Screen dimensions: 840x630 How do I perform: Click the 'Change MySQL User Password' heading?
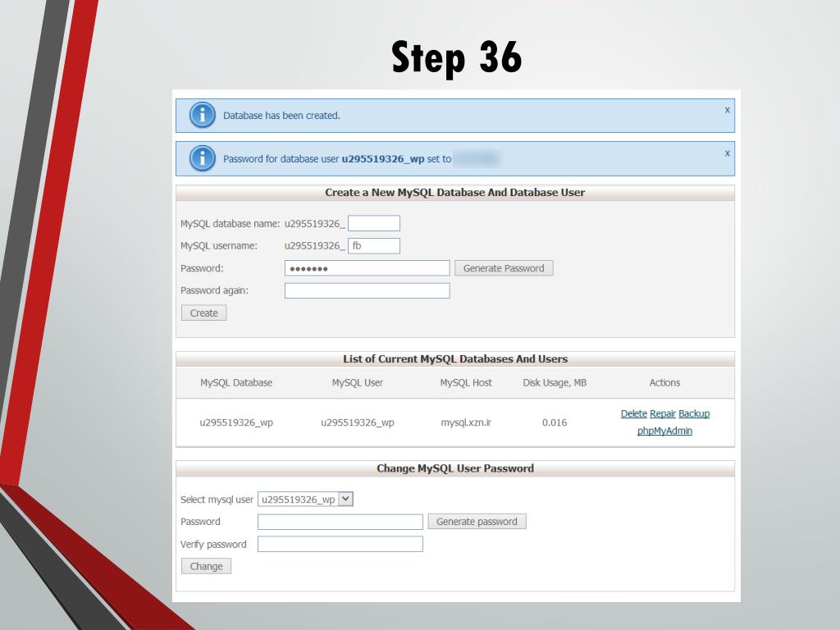click(454, 468)
